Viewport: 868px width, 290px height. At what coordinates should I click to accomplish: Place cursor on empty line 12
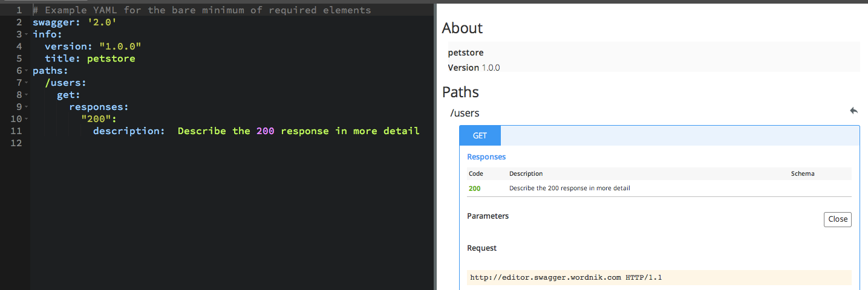233,143
